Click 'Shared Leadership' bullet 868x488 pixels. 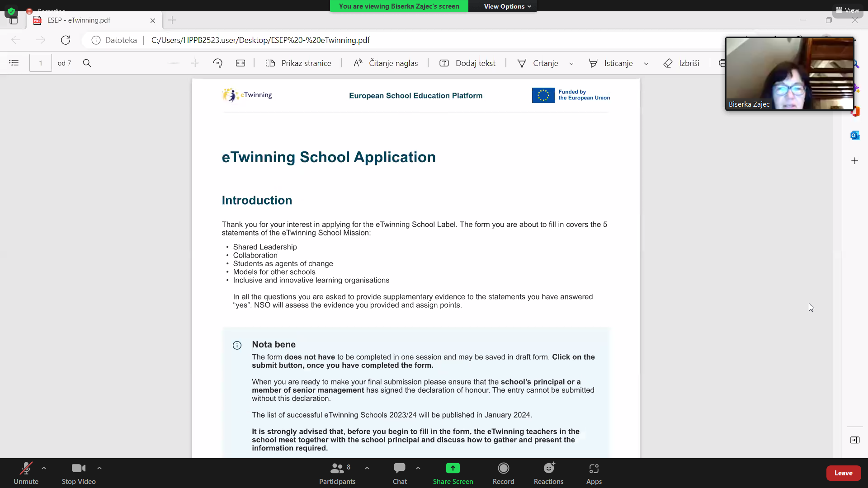265,247
